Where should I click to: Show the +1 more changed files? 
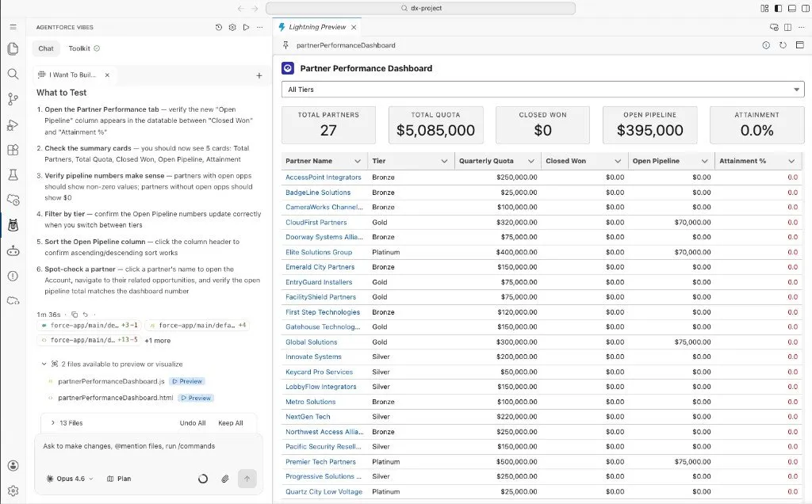158,341
